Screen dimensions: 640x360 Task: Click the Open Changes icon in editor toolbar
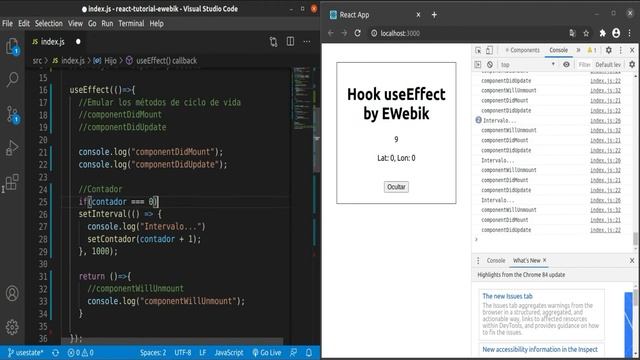[273, 42]
